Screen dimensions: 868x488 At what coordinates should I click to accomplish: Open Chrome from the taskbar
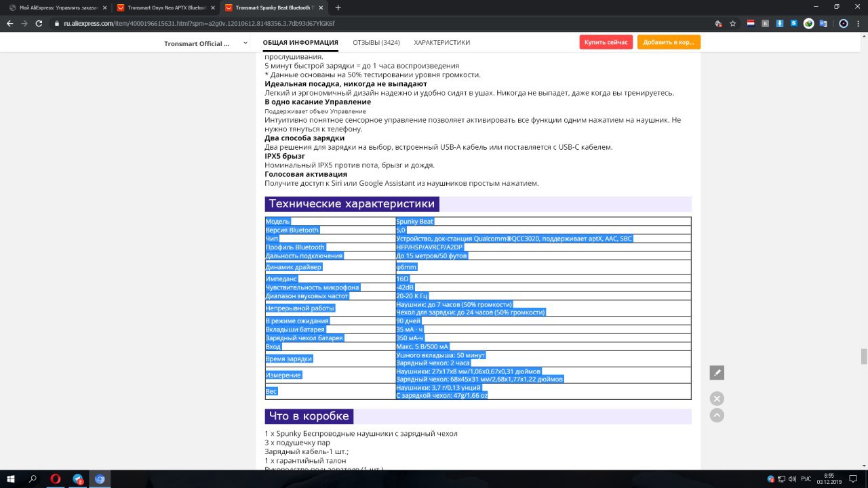tap(100, 479)
